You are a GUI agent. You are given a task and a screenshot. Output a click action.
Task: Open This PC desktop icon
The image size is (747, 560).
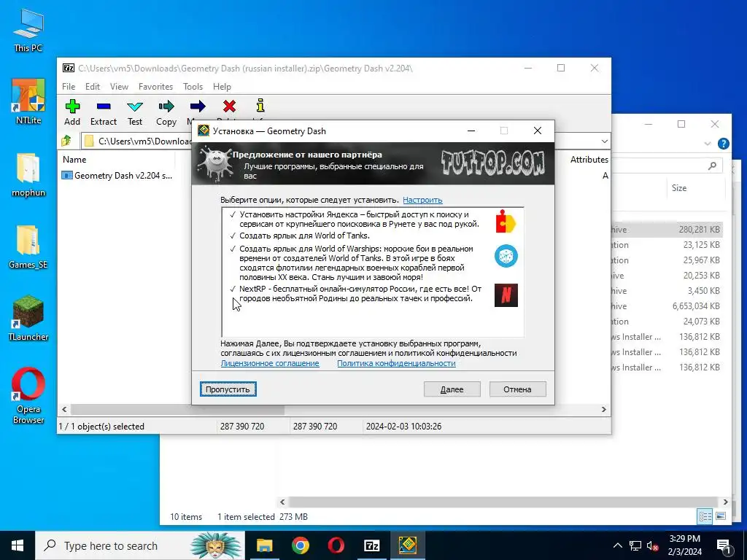(28, 31)
